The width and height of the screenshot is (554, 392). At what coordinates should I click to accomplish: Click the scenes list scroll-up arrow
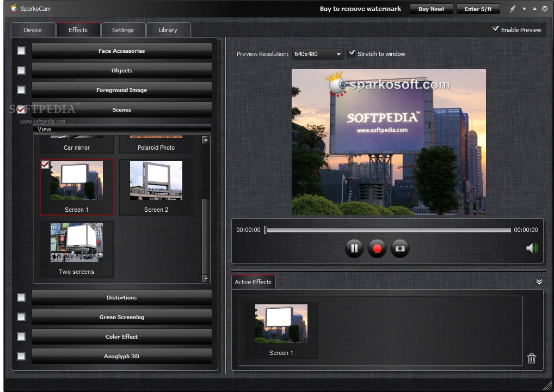pos(206,140)
